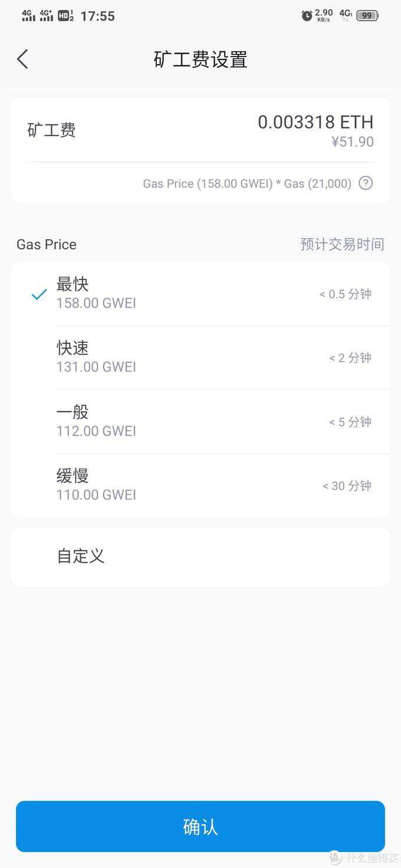Tap the Gas Price formula text
Viewport: 401px width, 868px height.
247,184
